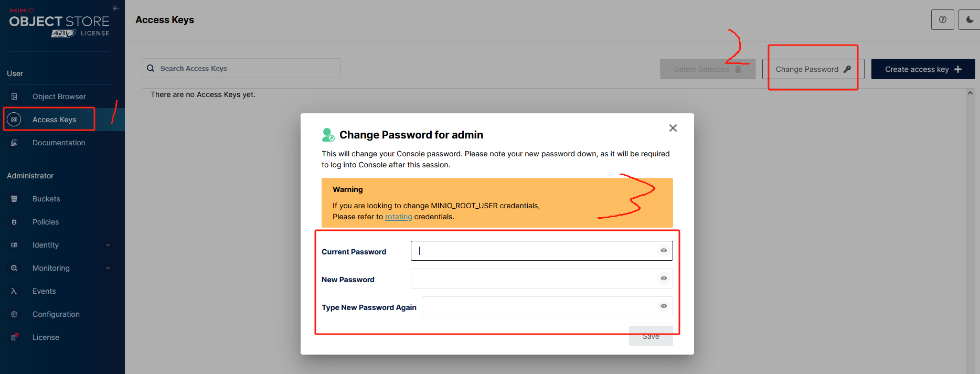The width and height of the screenshot is (980, 374).
Task: Show the Current Password text
Action: click(x=664, y=251)
